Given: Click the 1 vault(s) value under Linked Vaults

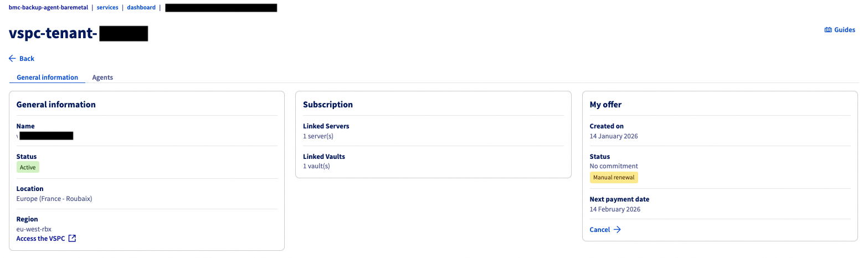Looking at the screenshot, I should (316, 166).
